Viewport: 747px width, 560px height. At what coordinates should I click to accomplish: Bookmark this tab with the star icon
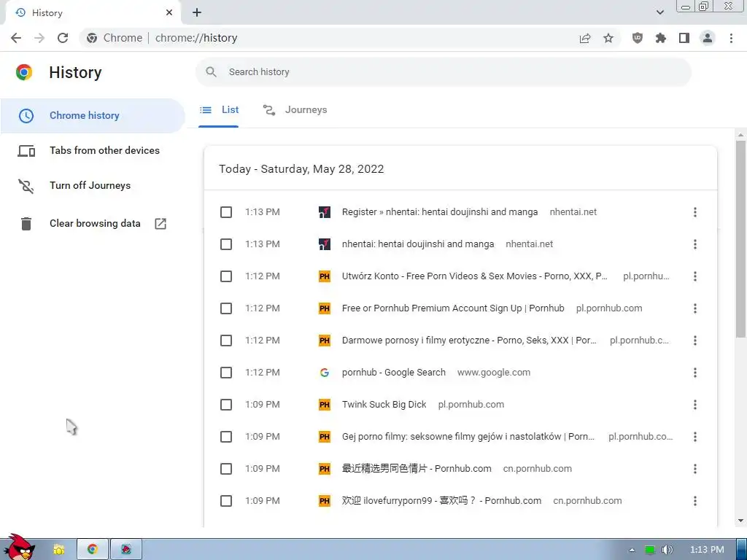(608, 38)
